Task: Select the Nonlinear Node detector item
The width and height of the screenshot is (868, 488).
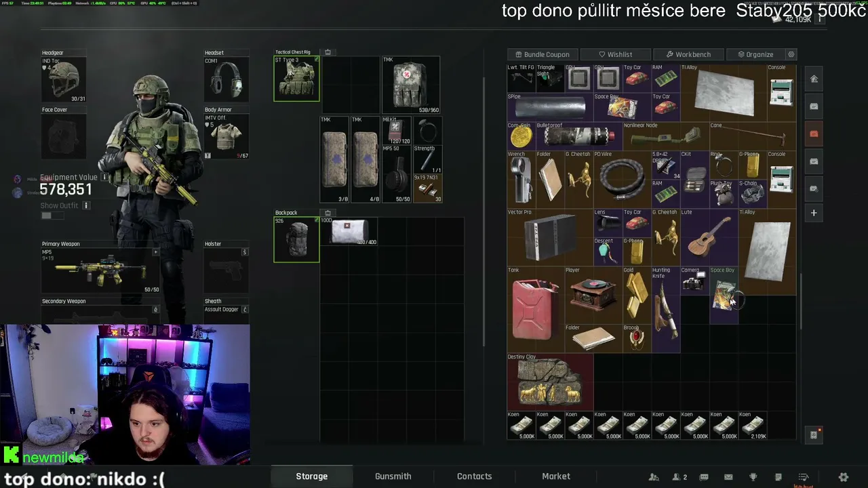Action: pyautogui.click(x=665, y=136)
